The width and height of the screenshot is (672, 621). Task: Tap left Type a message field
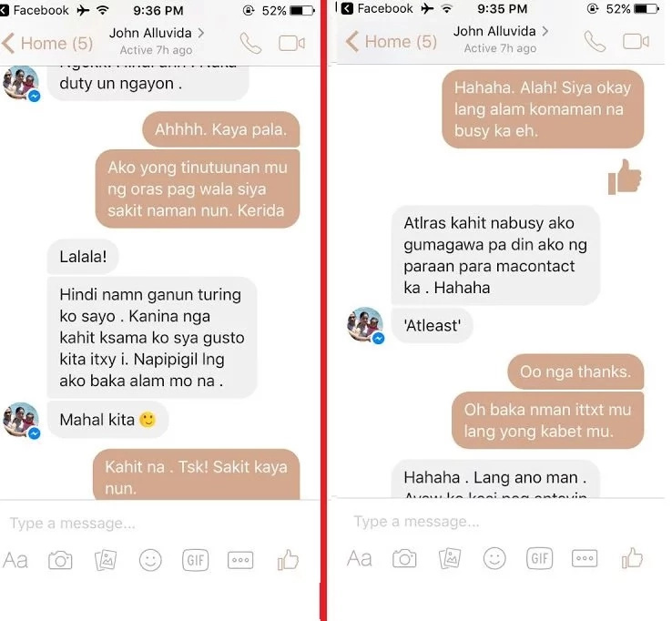[160, 524]
